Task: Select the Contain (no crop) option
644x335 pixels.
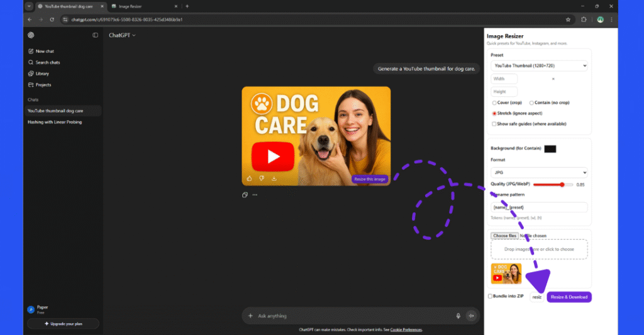Action: [x=531, y=103]
